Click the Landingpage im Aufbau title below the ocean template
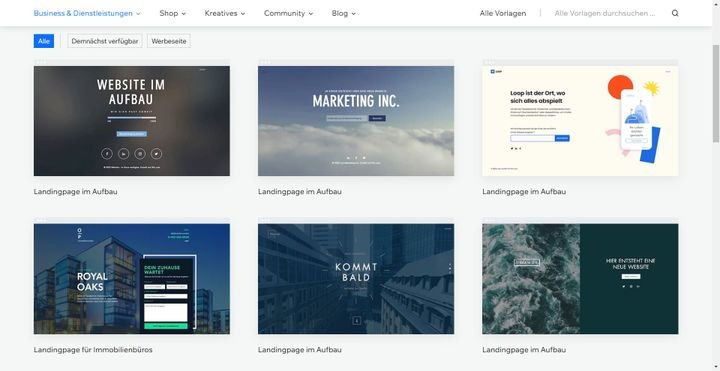The height and width of the screenshot is (371, 720). tap(524, 349)
